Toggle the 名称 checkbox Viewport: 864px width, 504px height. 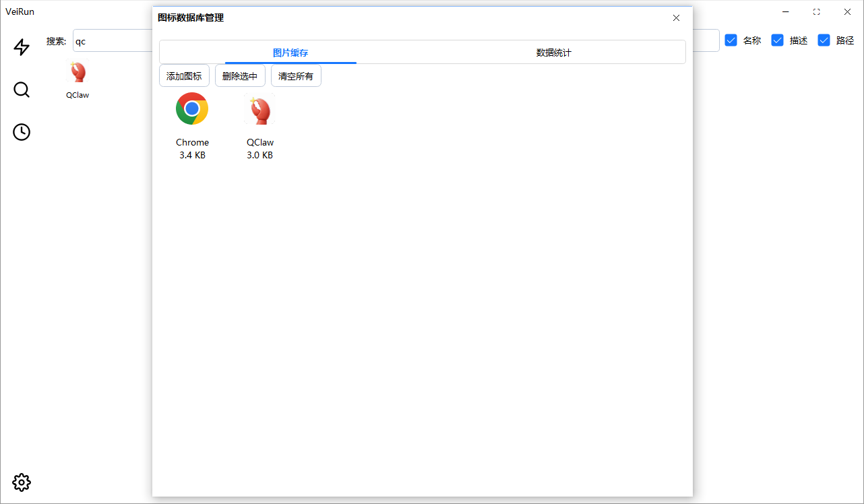731,40
